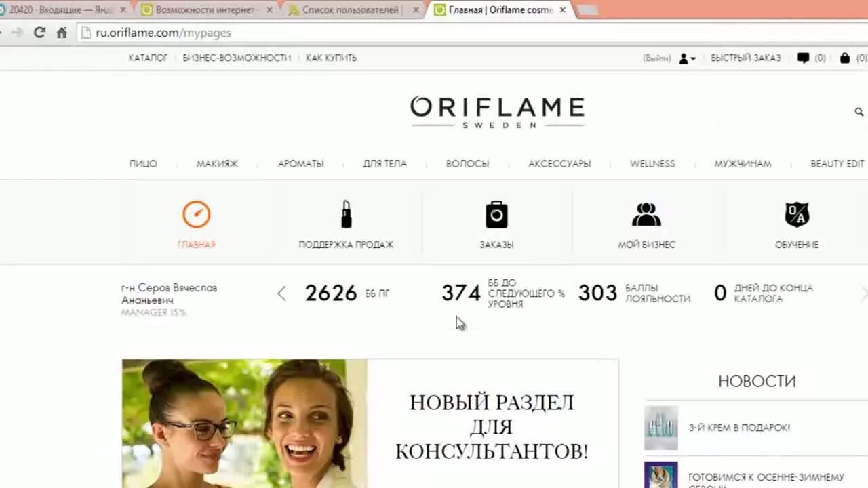Click the thumbnail beside 3-й крем в подарок
This screenshot has width=868, height=488.
pos(661,428)
